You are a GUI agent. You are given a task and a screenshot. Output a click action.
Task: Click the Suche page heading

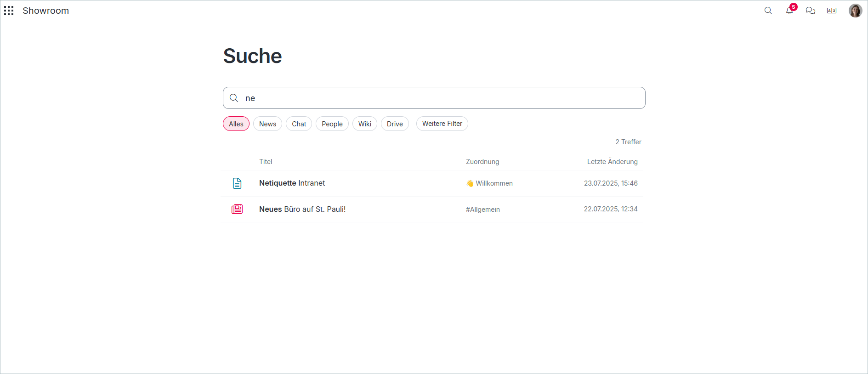pyautogui.click(x=252, y=56)
